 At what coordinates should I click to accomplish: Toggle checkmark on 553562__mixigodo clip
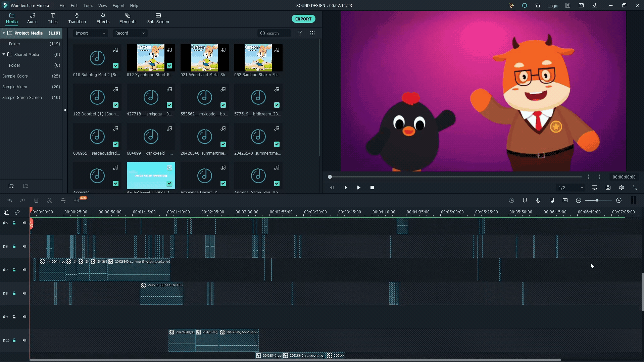[x=223, y=105]
